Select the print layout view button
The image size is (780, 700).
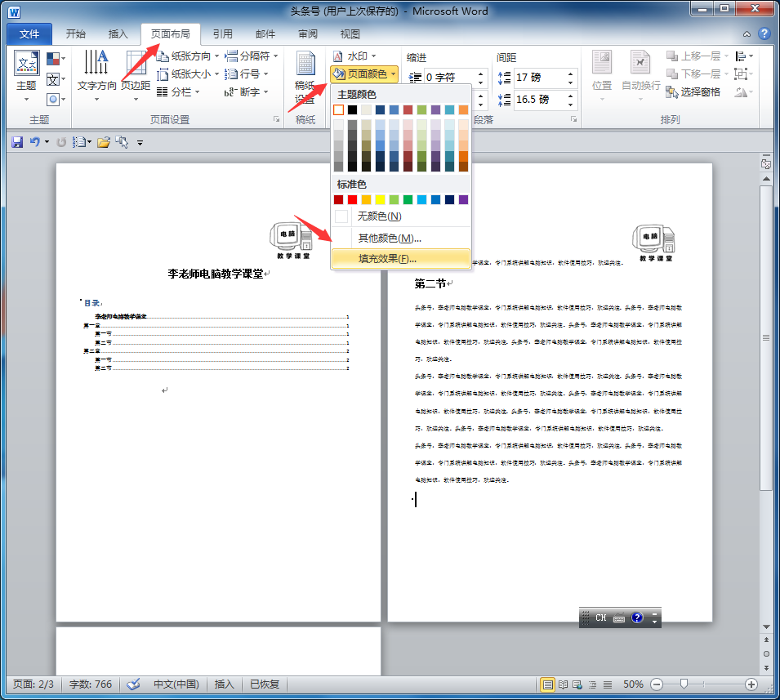click(547, 684)
